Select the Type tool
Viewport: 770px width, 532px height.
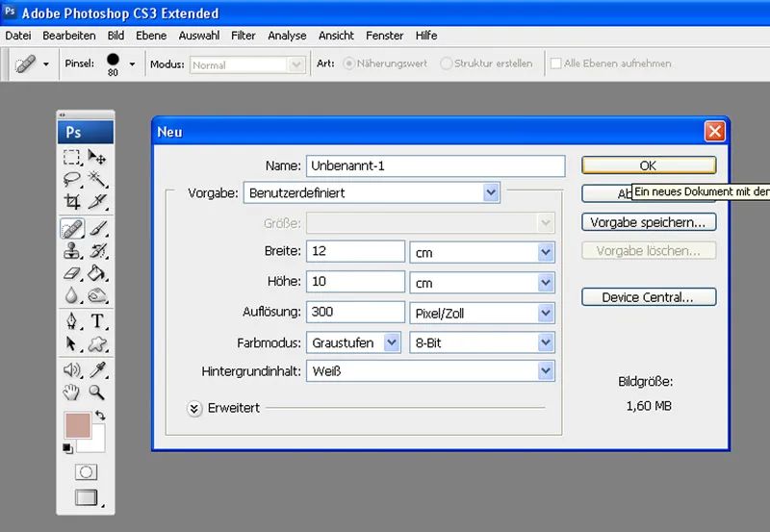coord(97,321)
